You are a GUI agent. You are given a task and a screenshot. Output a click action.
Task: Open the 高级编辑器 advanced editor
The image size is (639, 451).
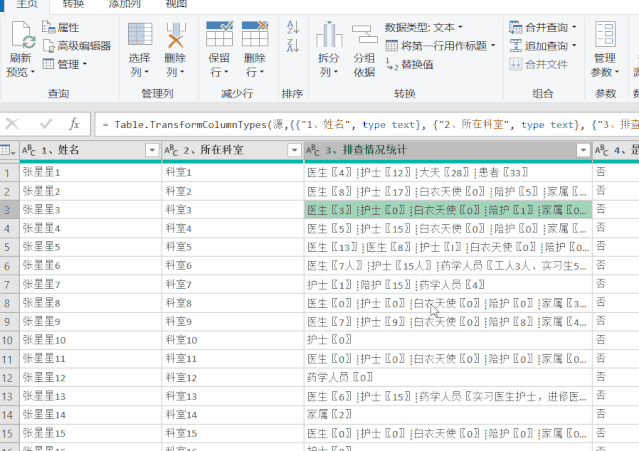[77, 46]
